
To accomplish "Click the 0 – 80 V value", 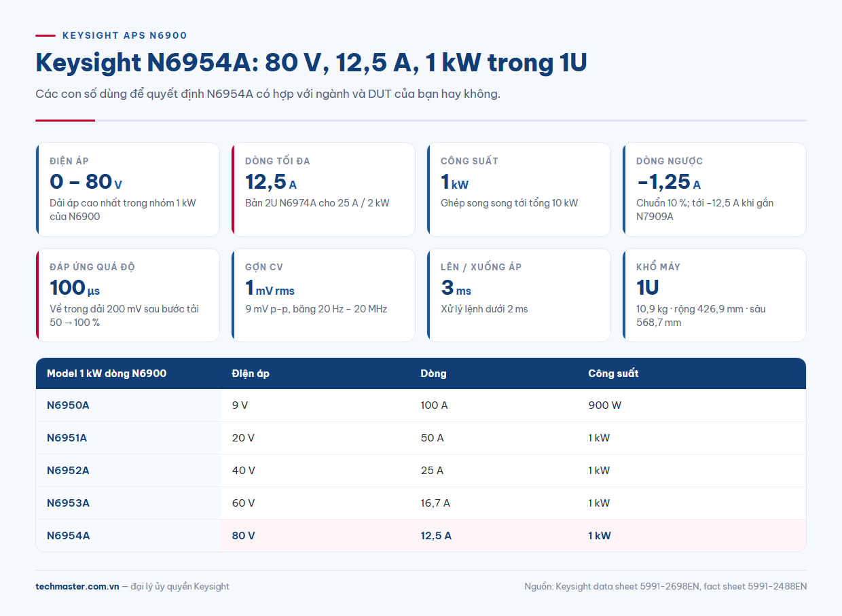I will (86, 181).
